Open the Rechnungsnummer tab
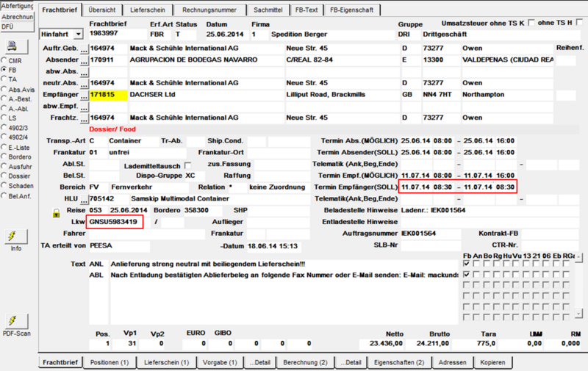Viewport: 588px width, 371px height. click(209, 10)
